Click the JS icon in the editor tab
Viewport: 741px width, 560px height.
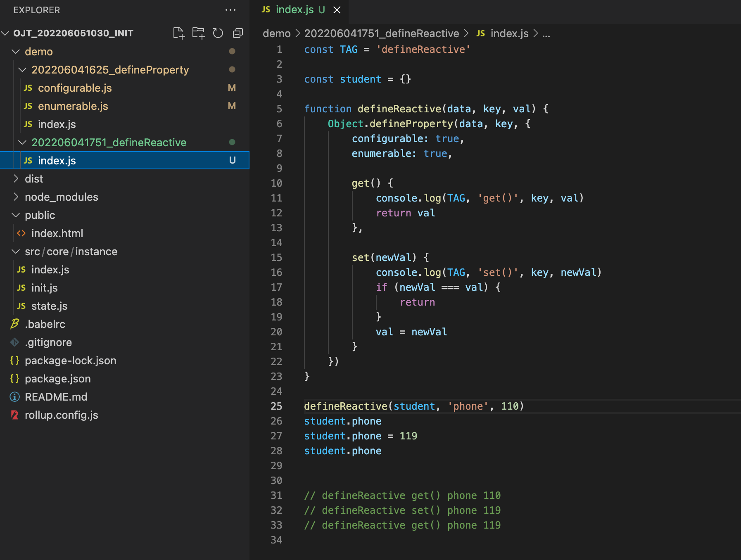pos(266,10)
